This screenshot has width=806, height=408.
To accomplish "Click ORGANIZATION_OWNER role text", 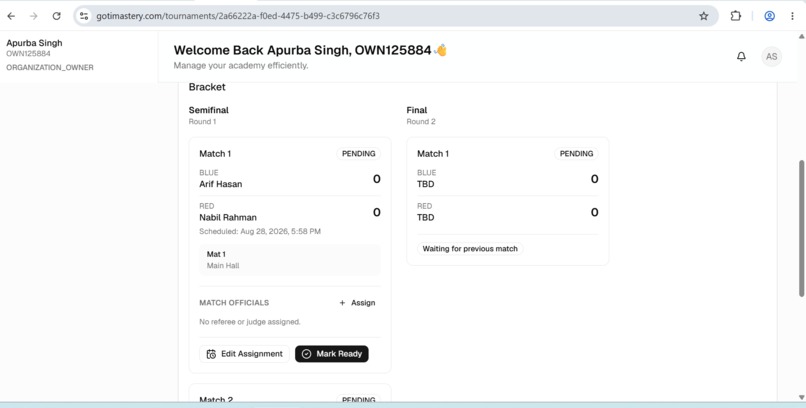I will click(x=50, y=67).
